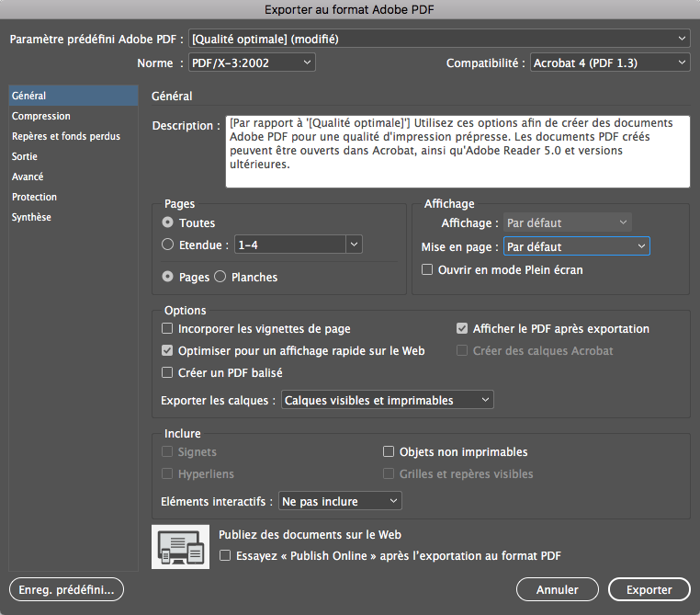700x615 pixels.
Task: Open the Compatibilité Acrobat 4 dropdown
Action: pos(610,63)
